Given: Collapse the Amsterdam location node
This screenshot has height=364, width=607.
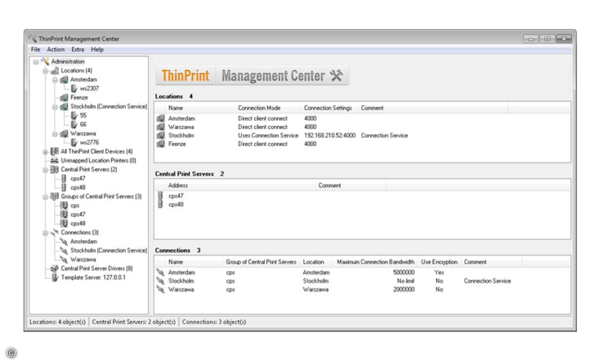Looking at the screenshot, I should pos(55,80).
